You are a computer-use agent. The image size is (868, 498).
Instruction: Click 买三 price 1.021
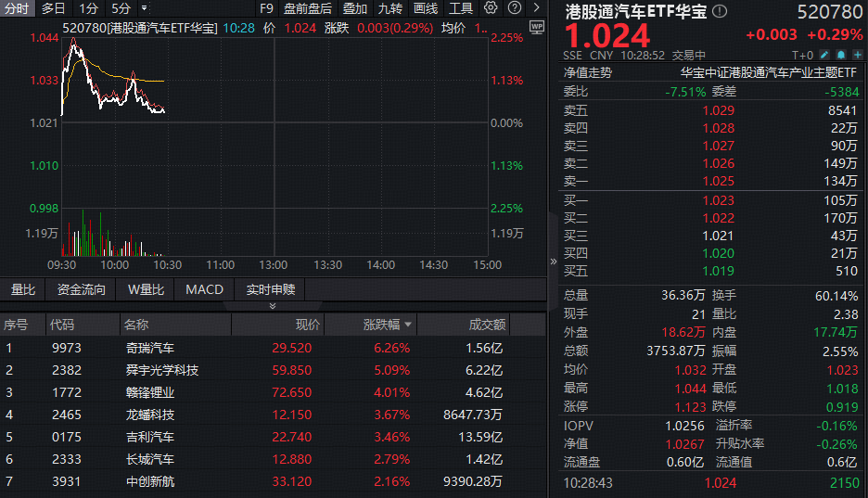pos(719,236)
